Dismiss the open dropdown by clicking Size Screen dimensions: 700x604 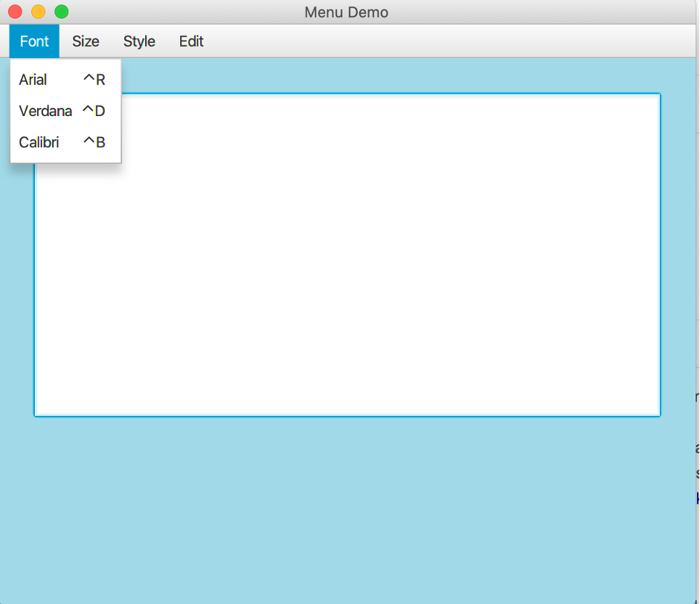click(x=85, y=41)
